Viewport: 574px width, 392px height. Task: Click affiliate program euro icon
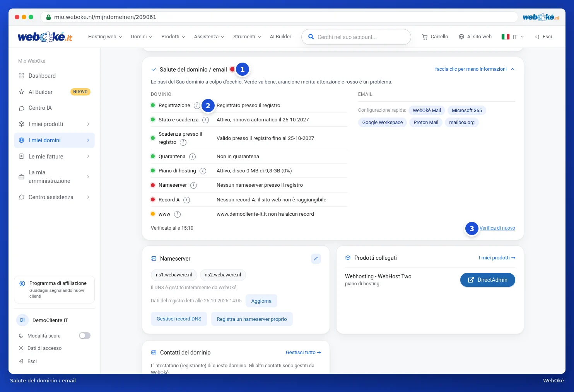click(x=22, y=283)
